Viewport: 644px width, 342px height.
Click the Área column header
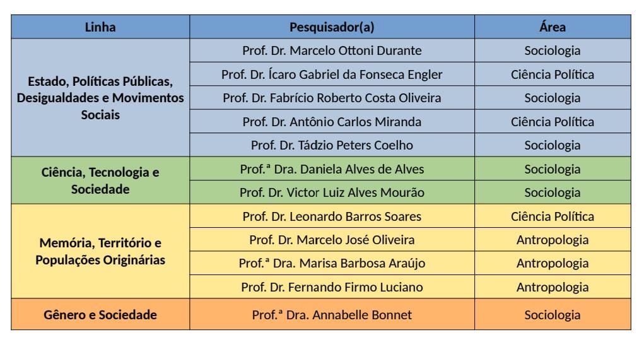(x=553, y=27)
